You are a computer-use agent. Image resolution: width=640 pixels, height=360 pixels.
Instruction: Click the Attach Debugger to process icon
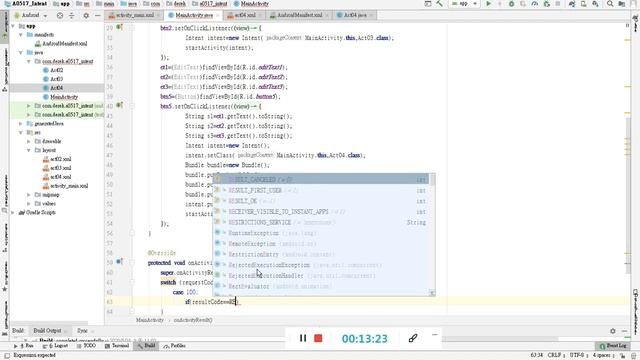pyautogui.click(x=547, y=4)
